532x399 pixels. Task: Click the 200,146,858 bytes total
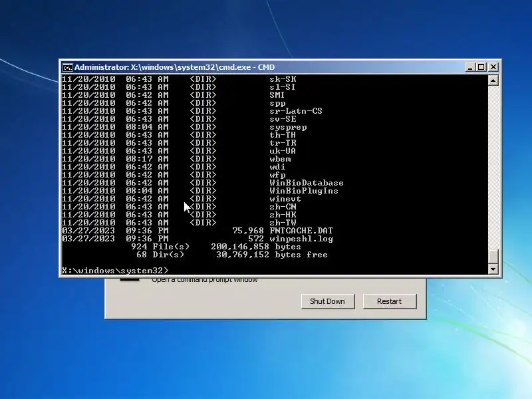(x=256, y=247)
